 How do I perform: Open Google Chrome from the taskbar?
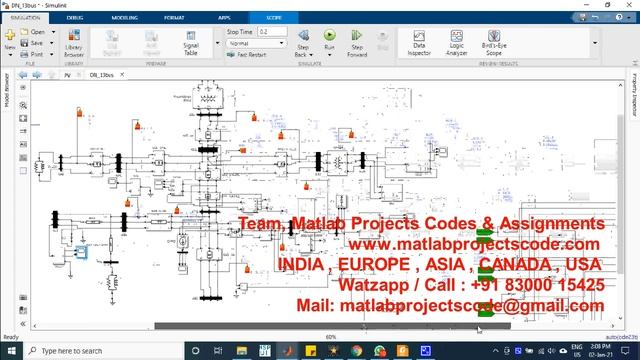tap(357, 351)
